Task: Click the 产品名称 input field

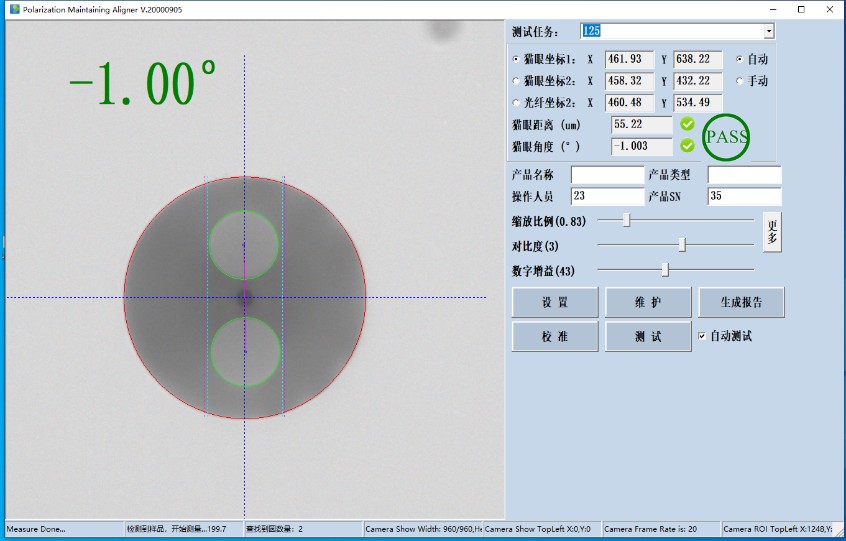Action: click(x=607, y=175)
